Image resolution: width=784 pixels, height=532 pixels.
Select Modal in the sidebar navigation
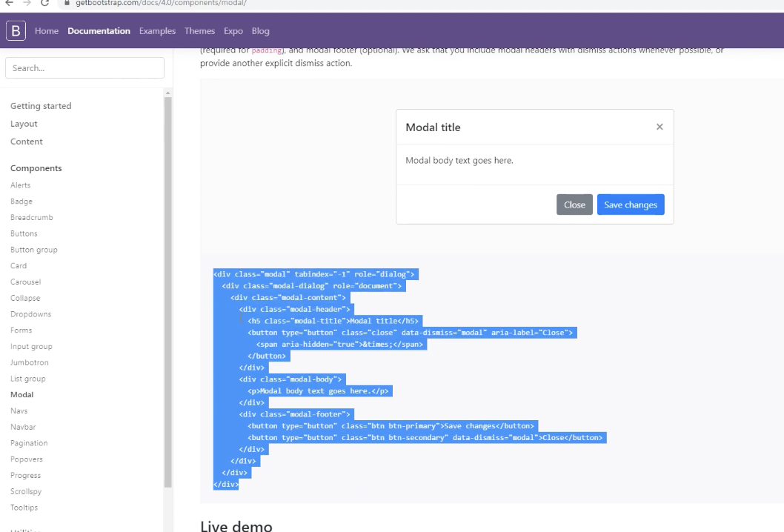tap(21, 394)
